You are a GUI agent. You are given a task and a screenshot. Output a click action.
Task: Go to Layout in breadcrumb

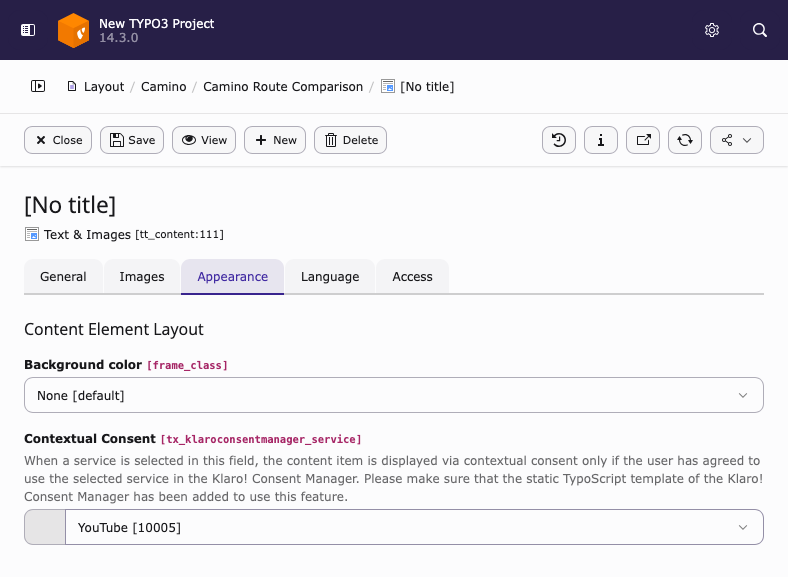coord(104,86)
